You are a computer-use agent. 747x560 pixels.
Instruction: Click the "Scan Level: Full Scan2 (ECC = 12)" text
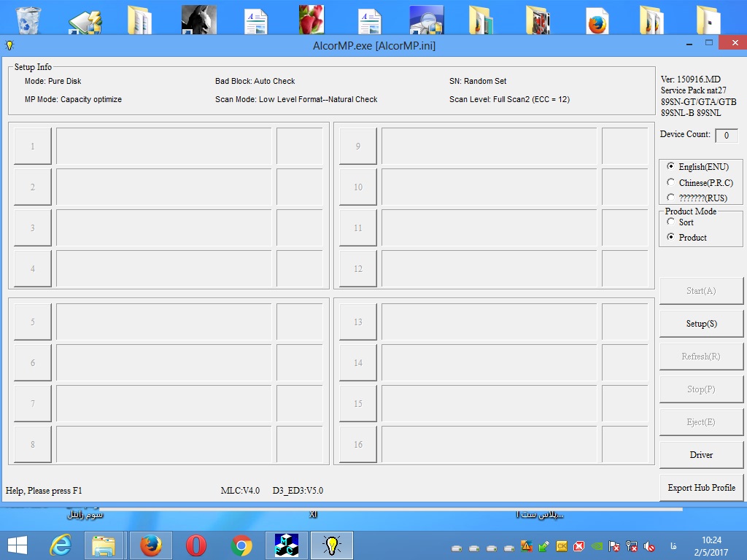click(x=509, y=99)
